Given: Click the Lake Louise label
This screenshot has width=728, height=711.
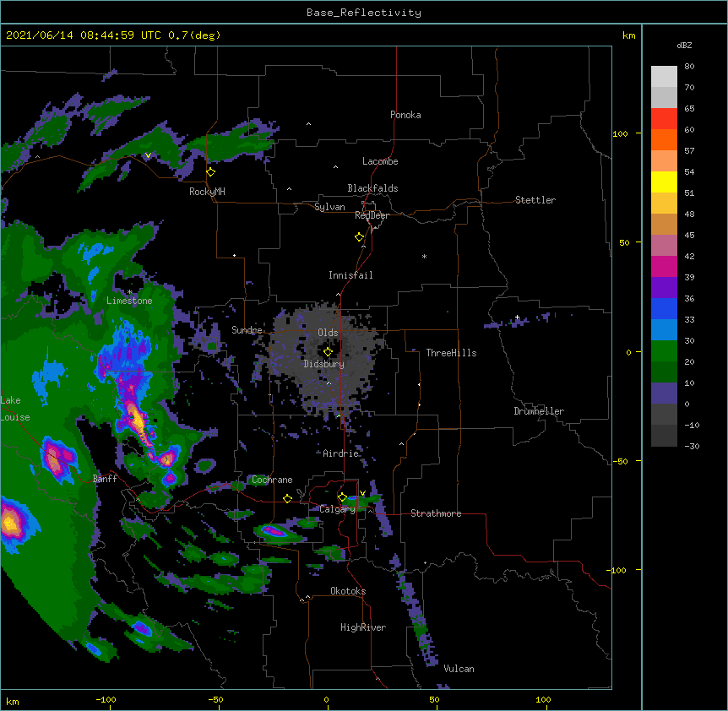Looking at the screenshot, I should (15, 409).
